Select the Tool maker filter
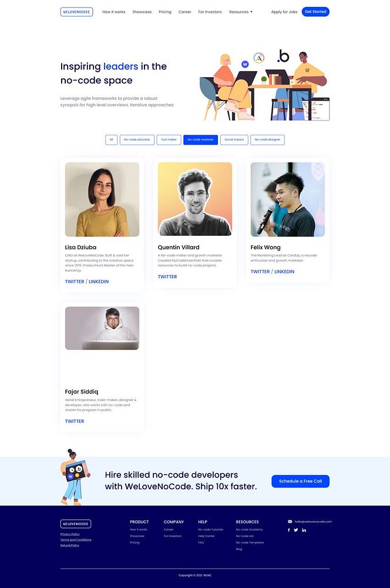The image size is (390, 588). click(169, 139)
